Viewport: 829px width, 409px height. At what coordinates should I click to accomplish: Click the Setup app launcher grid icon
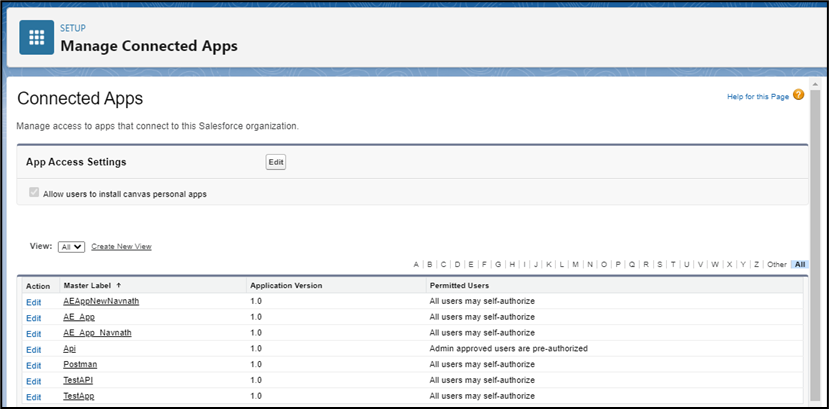point(37,37)
